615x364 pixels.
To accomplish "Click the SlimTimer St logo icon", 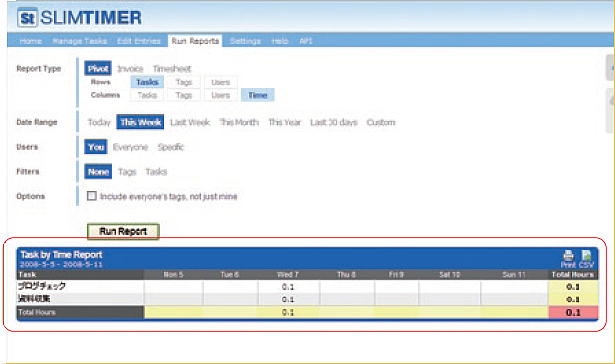I will 27,17.
